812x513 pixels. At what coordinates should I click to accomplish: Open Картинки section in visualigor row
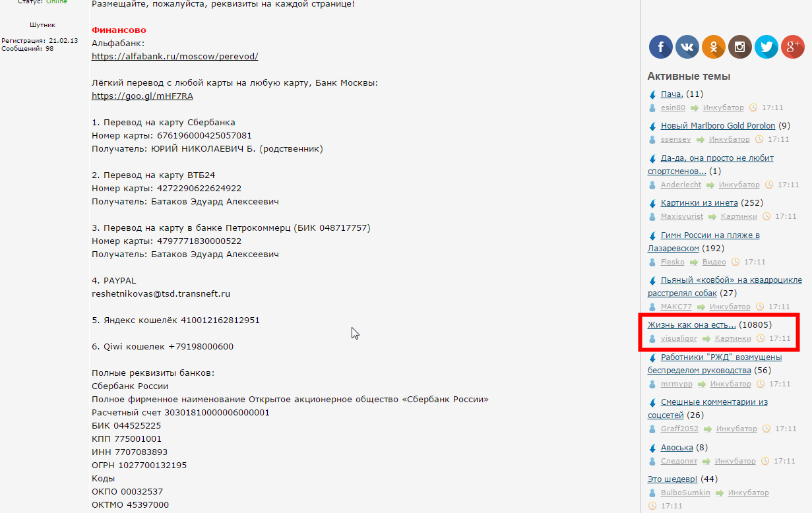pos(733,339)
